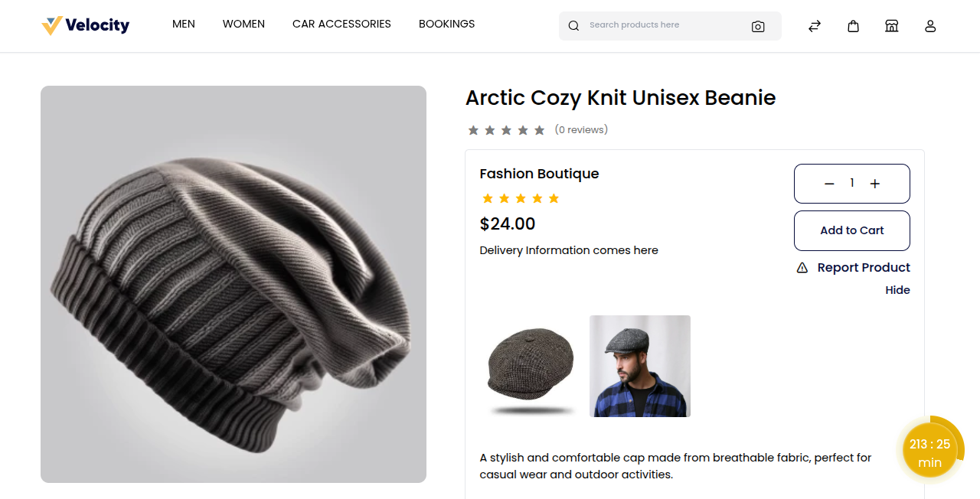Open the WOMEN category
This screenshot has width=980, height=499.
click(x=243, y=24)
